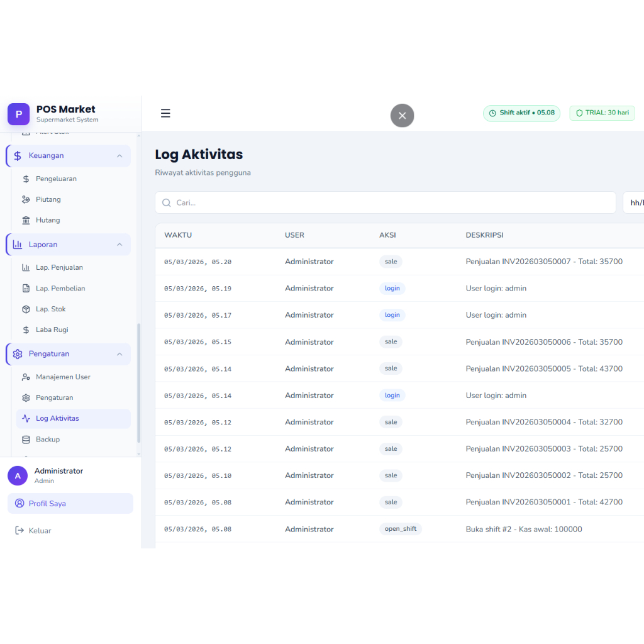Select Penjualan INV202603050005 description
This screenshot has width=644, height=644.
pyautogui.click(x=544, y=369)
